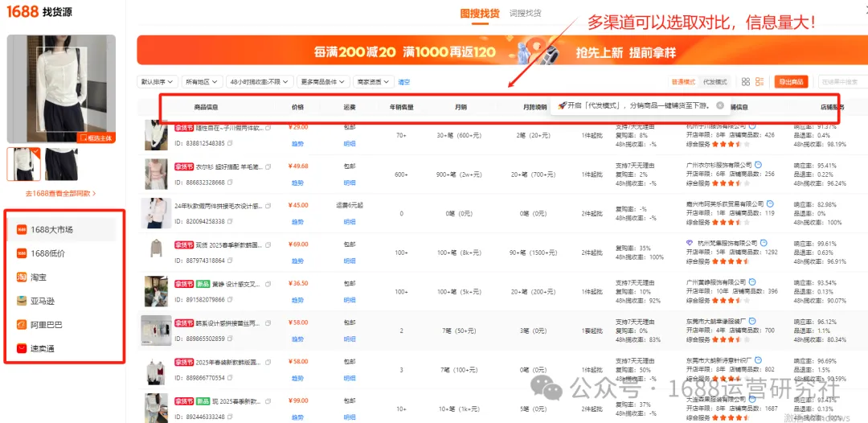
Task: Switch to 词搜找货 tab
Action: click(526, 14)
